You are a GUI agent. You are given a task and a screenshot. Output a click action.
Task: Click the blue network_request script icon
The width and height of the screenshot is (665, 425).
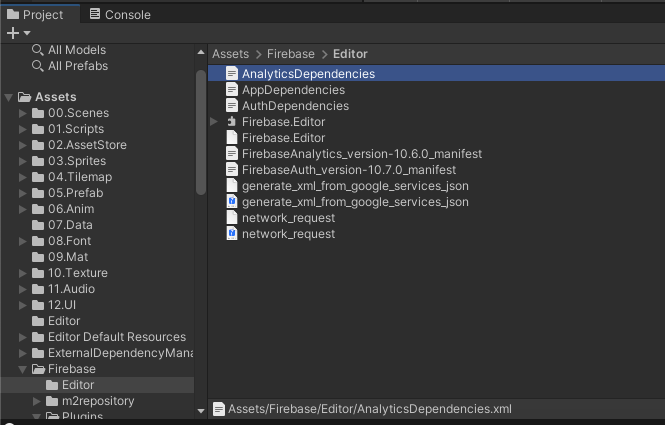pyautogui.click(x=232, y=234)
